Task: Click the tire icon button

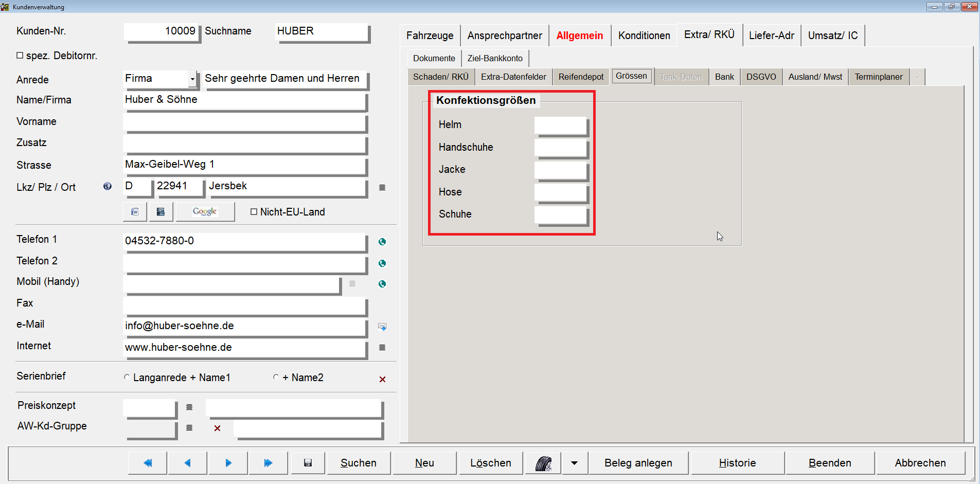Action: pos(543,463)
